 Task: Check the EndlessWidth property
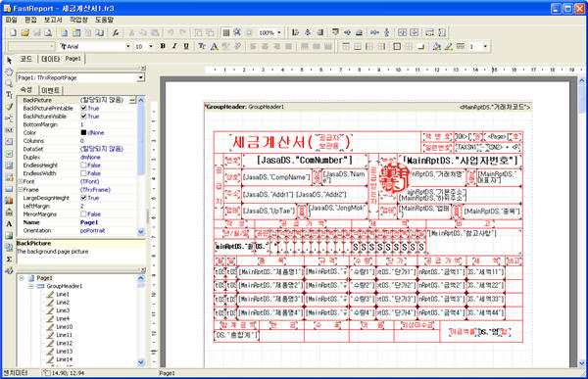pyautogui.click(x=83, y=173)
